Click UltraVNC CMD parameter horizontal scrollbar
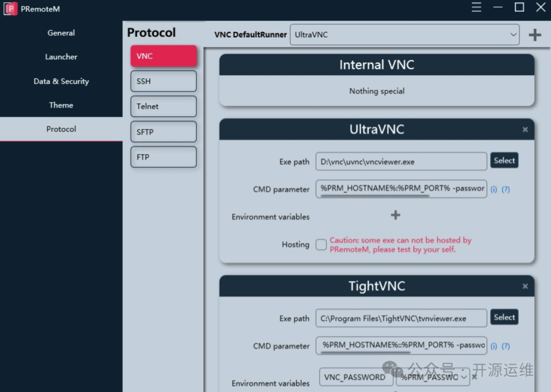 (375, 196)
